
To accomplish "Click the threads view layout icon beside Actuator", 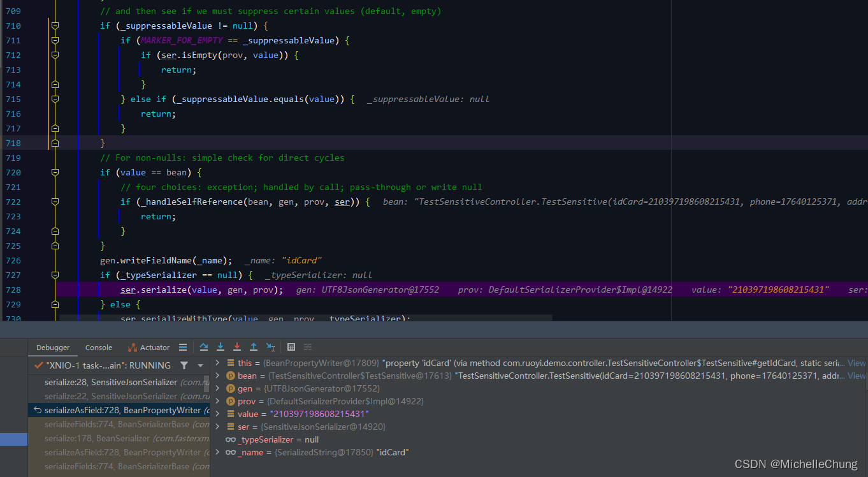I will coord(183,347).
